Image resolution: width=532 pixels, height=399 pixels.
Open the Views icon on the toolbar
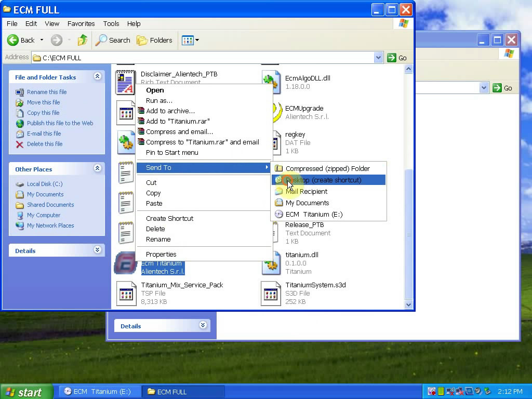point(188,40)
